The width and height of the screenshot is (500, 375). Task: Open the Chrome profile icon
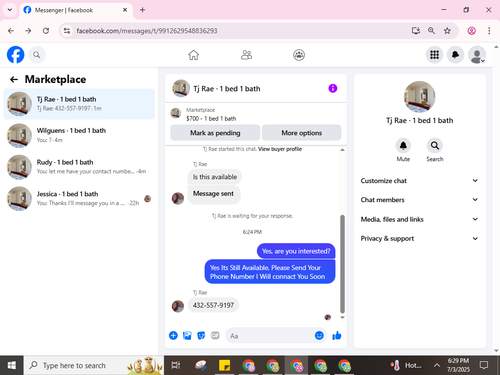(x=471, y=31)
